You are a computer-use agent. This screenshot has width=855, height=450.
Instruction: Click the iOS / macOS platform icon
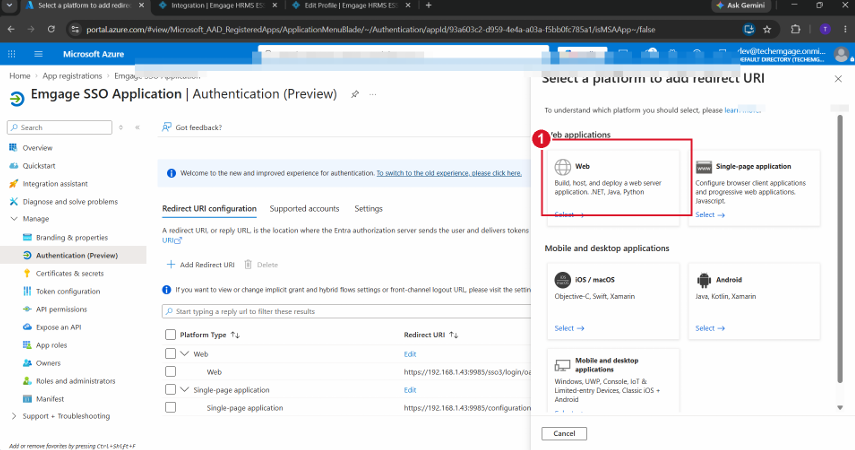(563, 280)
